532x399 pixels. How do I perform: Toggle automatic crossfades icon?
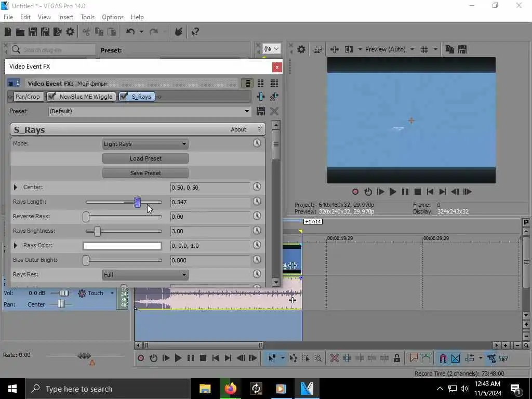(x=456, y=358)
